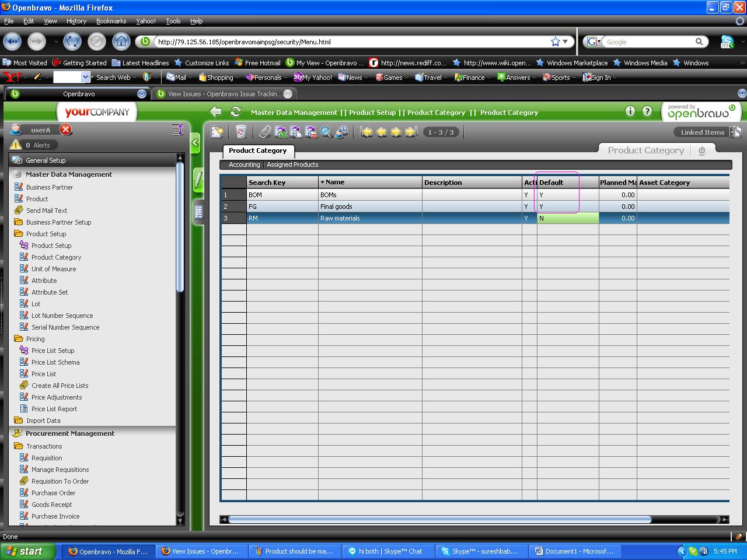Print the record as PDF

point(311,132)
